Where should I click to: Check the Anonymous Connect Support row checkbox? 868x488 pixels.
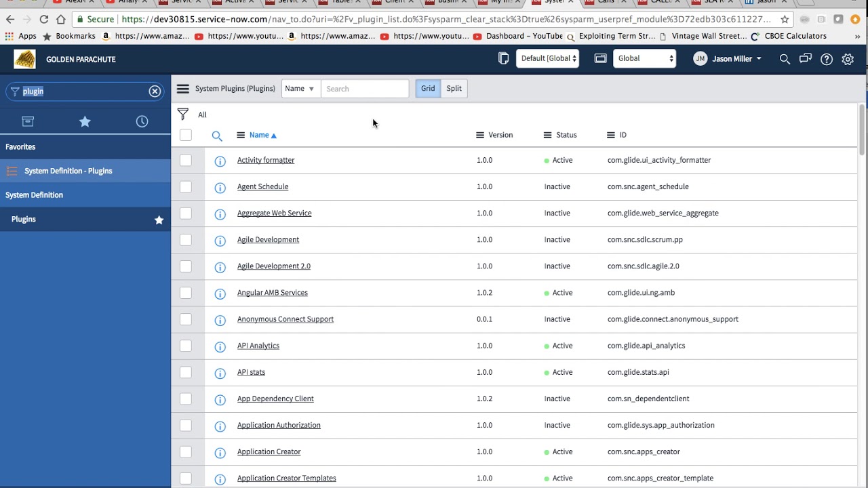coord(186,319)
